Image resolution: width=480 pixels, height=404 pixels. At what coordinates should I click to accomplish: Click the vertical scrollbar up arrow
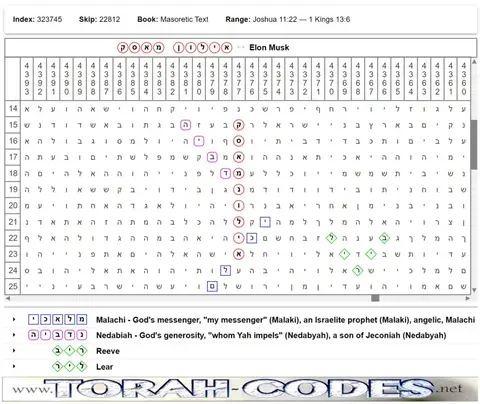pos(474,62)
